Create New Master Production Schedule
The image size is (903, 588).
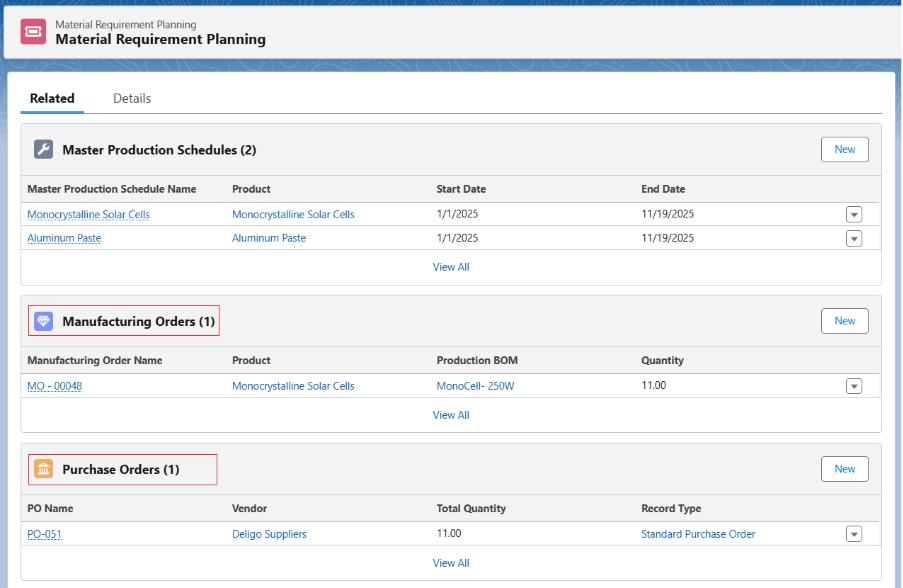coord(844,149)
